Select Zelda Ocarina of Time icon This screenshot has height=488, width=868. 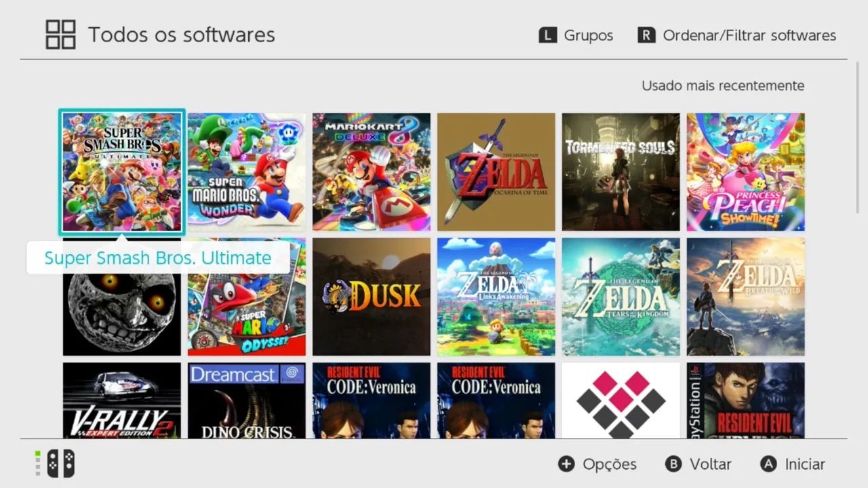(x=496, y=172)
